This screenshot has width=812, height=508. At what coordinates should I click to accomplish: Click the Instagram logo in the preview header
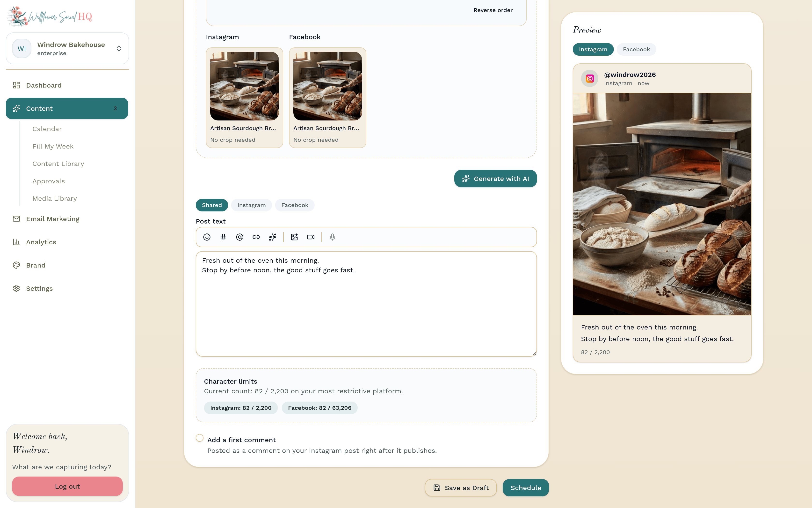pyautogui.click(x=589, y=79)
